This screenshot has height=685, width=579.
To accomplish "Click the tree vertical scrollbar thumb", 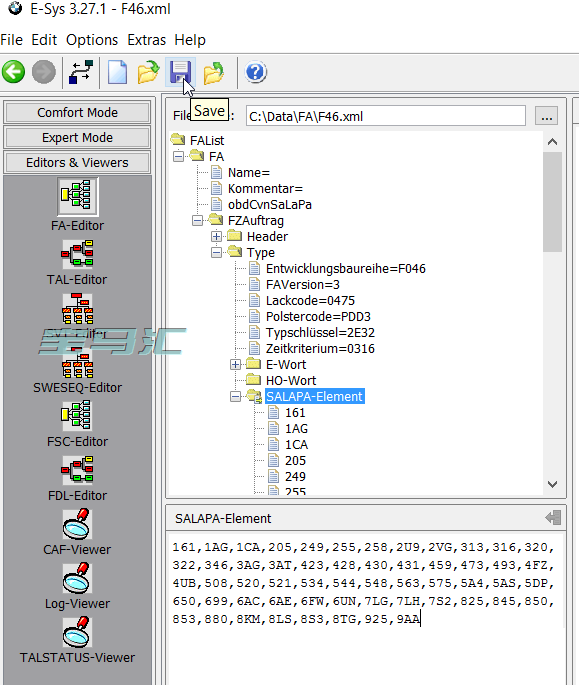I will coord(552,202).
